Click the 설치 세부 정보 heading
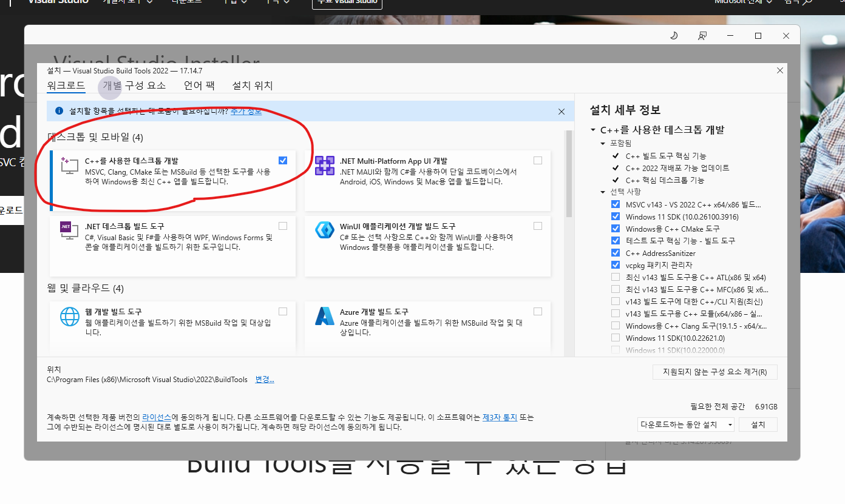Screen dimensions: 845x504 point(625,110)
